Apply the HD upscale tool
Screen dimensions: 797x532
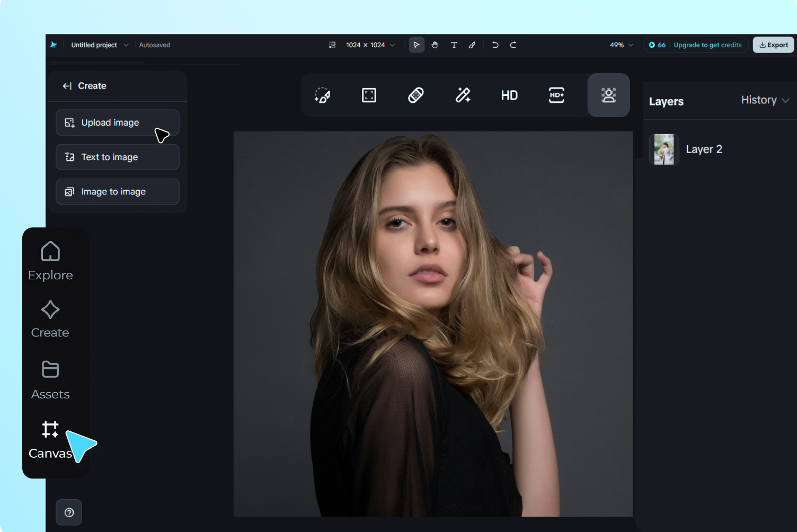(x=509, y=95)
